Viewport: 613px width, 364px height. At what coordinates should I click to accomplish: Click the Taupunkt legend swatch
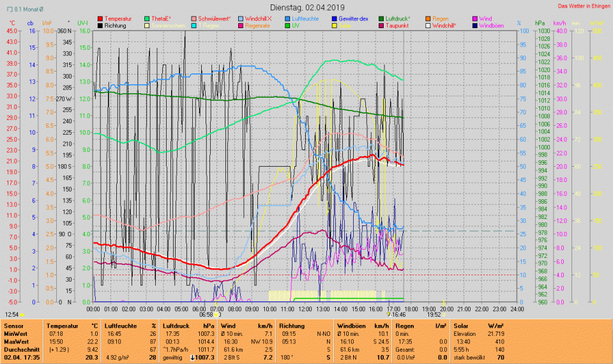382,26
